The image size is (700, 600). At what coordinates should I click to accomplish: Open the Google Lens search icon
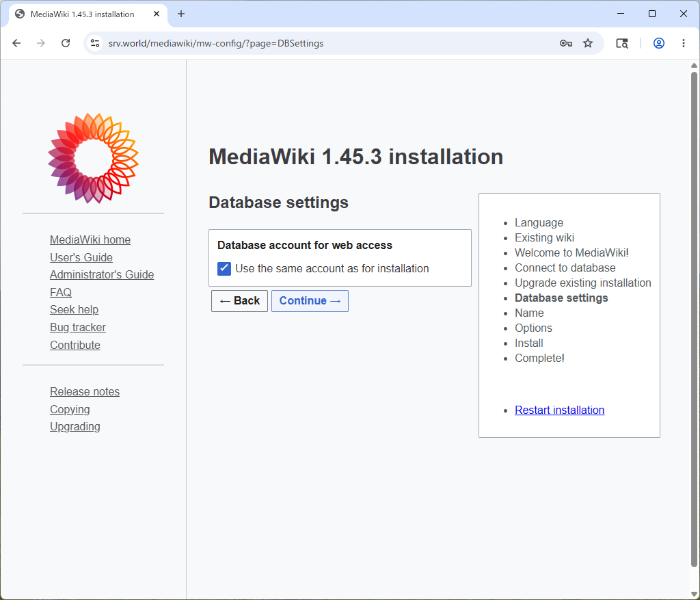point(622,43)
